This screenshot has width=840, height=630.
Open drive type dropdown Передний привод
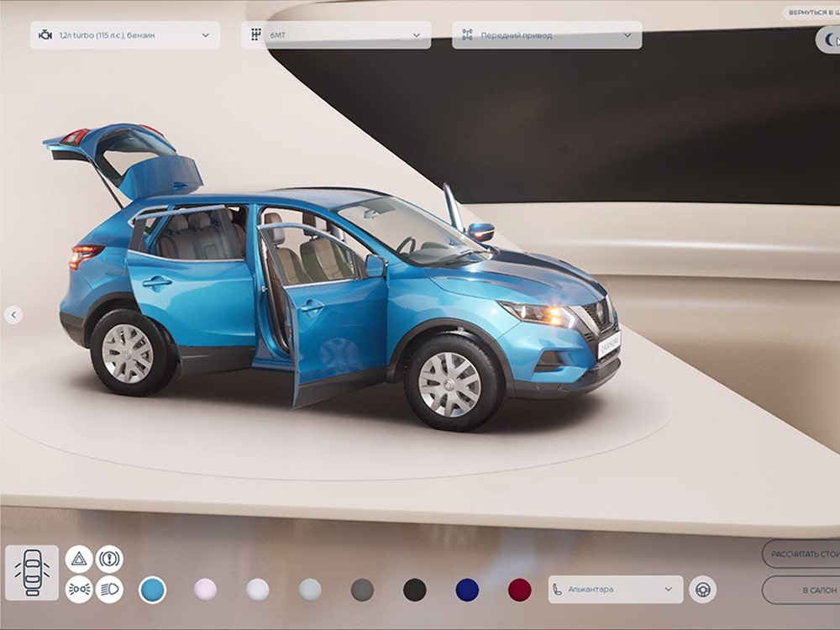point(547,35)
